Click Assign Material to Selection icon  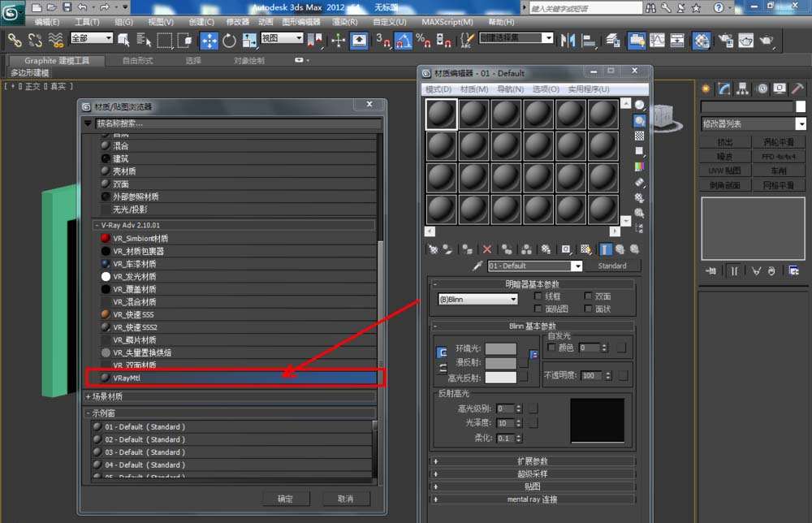click(x=467, y=249)
